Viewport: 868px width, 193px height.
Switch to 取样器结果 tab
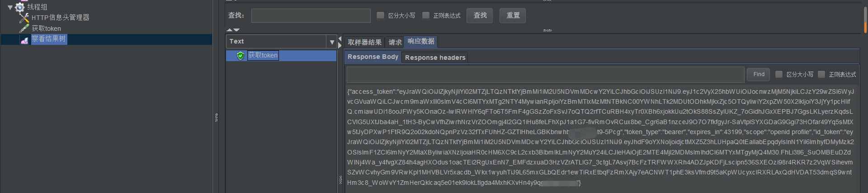pos(364,42)
